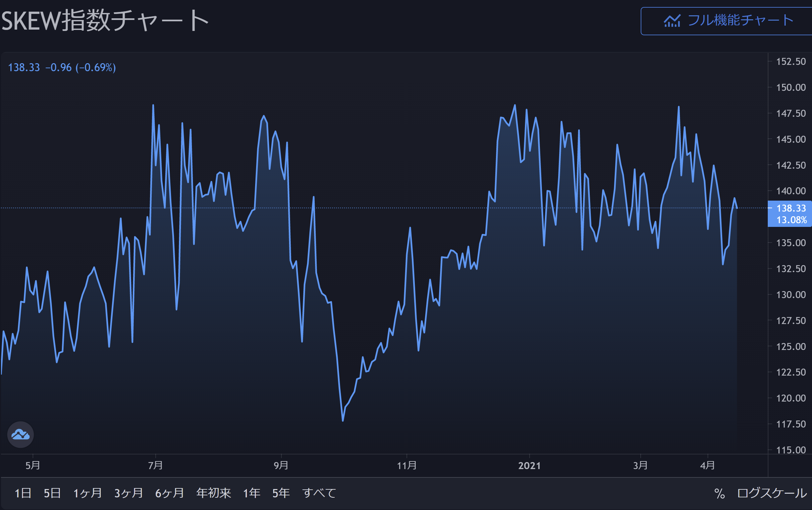Toggle the percent (%) scale mode

click(x=719, y=494)
